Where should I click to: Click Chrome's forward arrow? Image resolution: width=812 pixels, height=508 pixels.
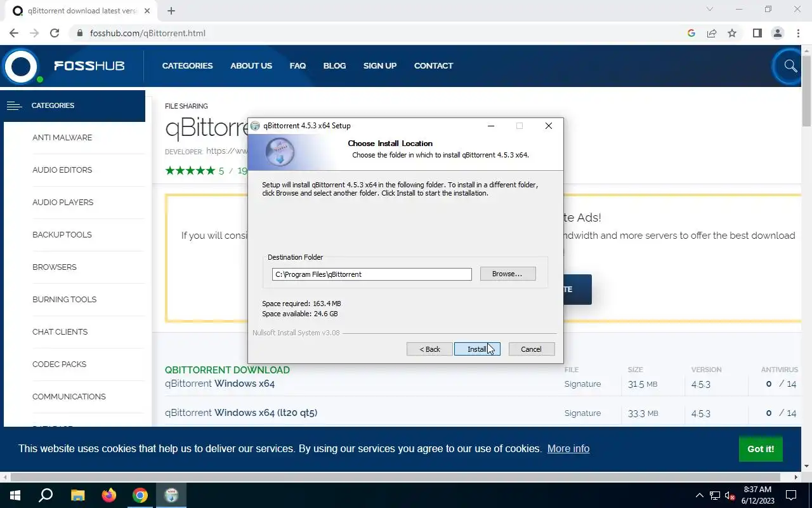click(x=34, y=33)
